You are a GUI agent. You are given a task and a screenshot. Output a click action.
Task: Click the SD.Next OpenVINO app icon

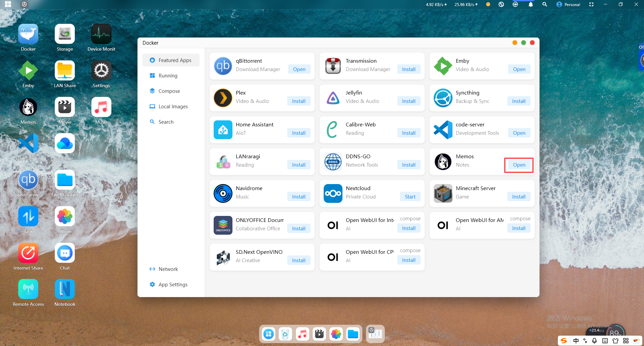coord(223,257)
